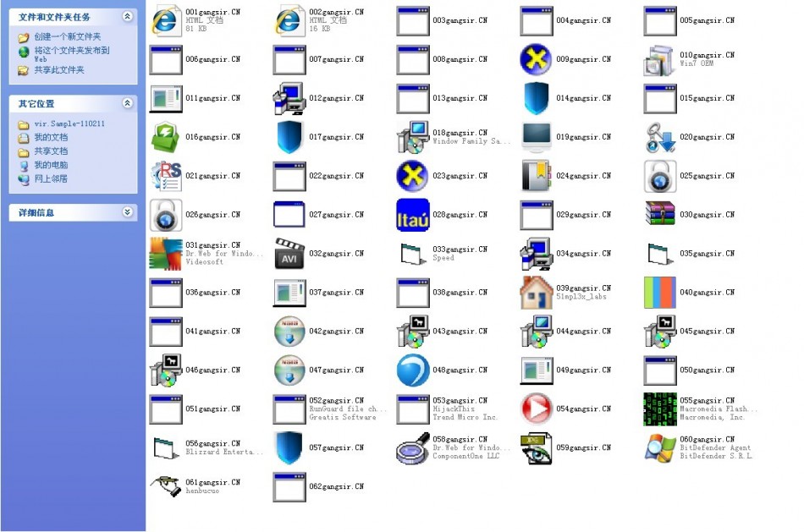The height and width of the screenshot is (532, 804).
Task: Open 网上邻居 link
Action: coord(51,178)
